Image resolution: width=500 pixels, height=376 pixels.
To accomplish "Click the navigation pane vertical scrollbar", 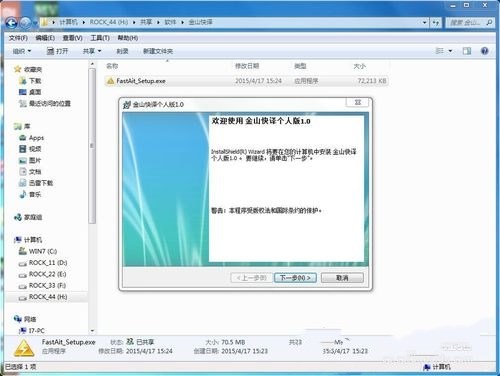I will pyautogui.click(x=92, y=146).
